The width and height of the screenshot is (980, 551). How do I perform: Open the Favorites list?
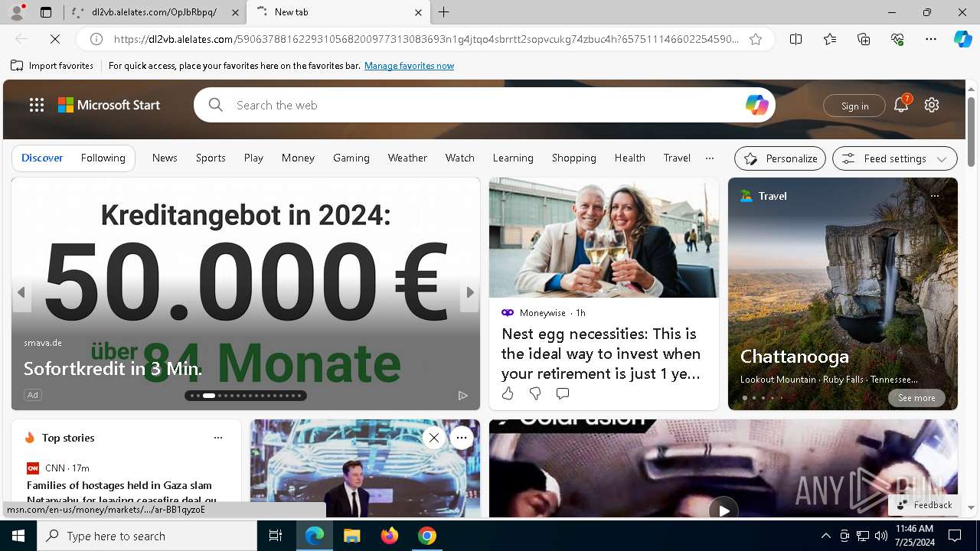click(830, 39)
